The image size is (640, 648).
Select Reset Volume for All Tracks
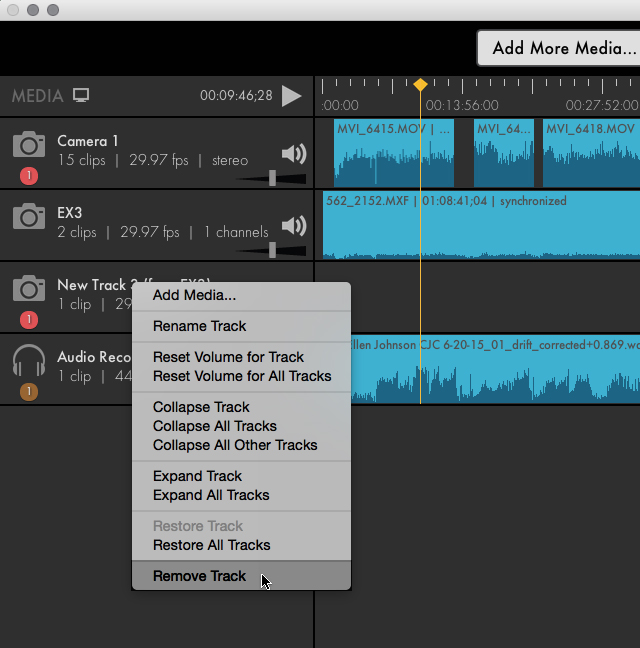tap(241, 376)
